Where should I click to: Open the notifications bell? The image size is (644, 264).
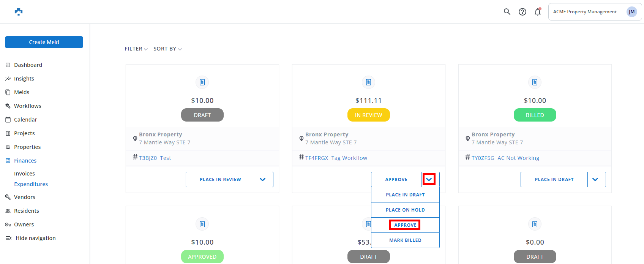(538, 12)
